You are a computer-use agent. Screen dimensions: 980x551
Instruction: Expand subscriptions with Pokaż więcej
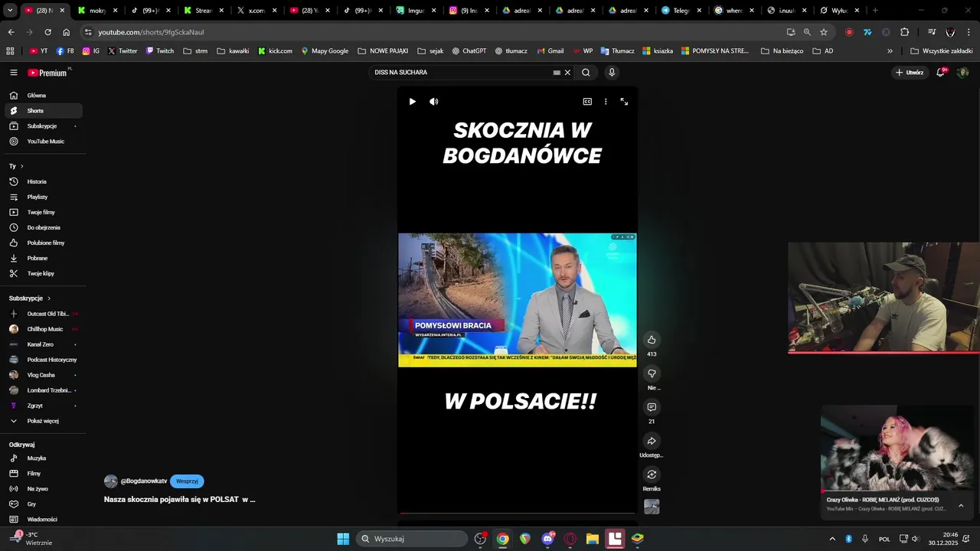(44, 421)
